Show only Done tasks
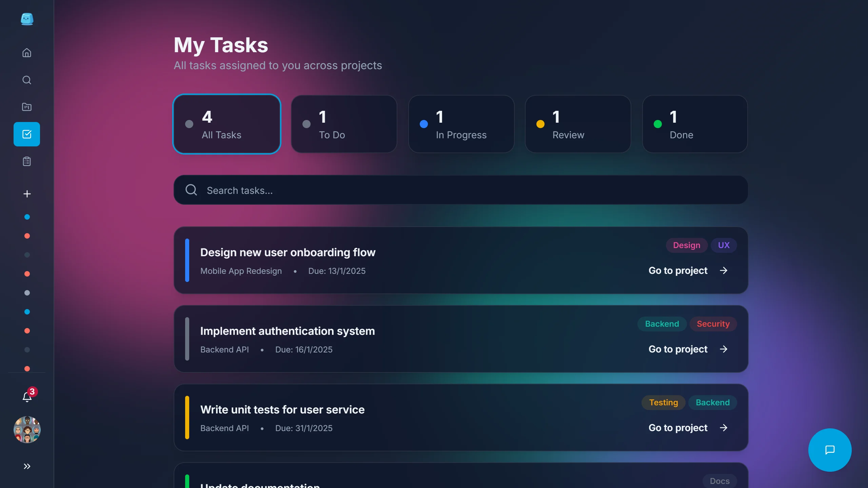 tap(695, 124)
